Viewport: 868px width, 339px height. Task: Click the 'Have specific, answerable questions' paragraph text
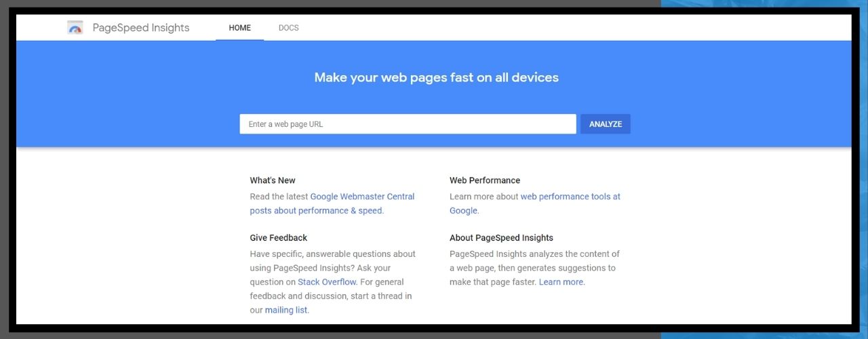(x=332, y=254)
